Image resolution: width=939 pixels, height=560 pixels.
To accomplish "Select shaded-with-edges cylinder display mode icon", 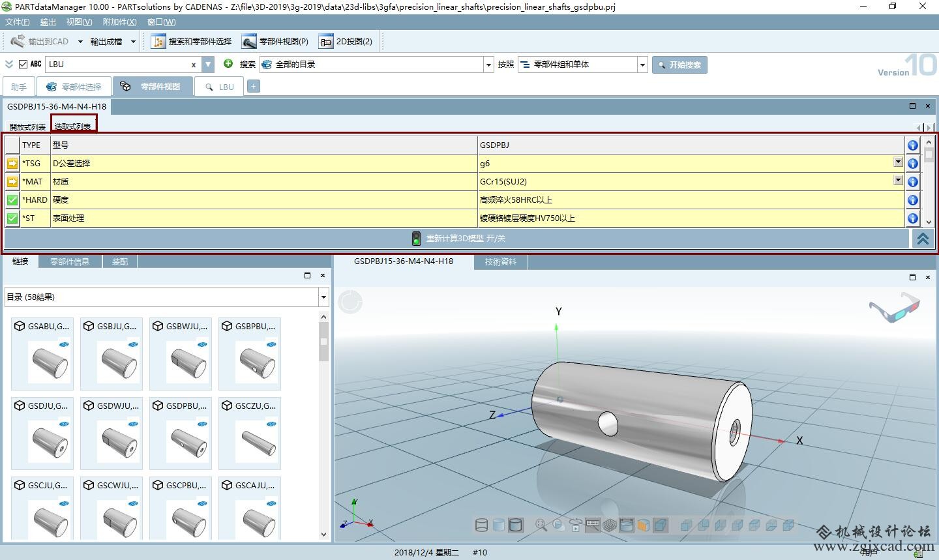I will coord(515,525).
